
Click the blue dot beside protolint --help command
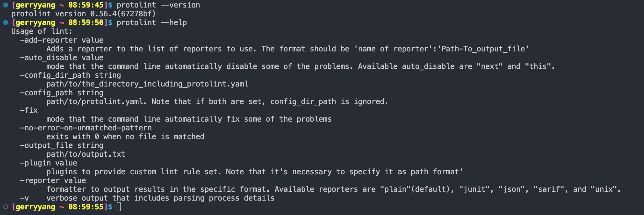5,23
